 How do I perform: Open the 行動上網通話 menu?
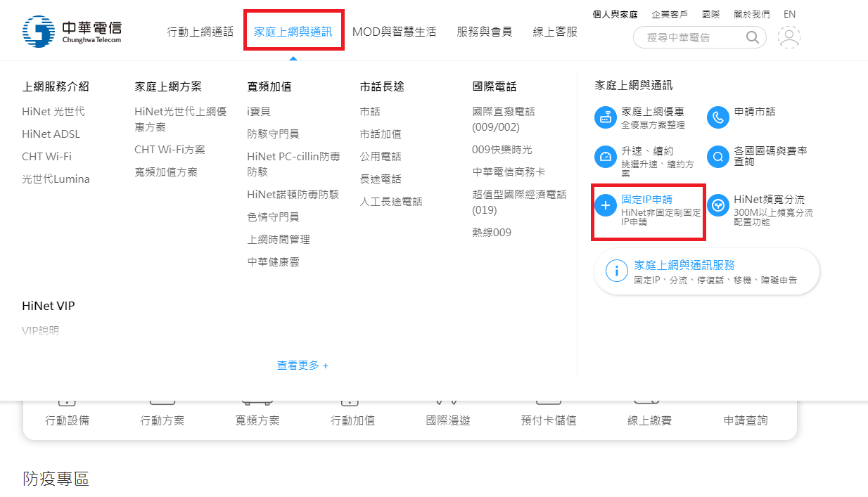point(200,32)
